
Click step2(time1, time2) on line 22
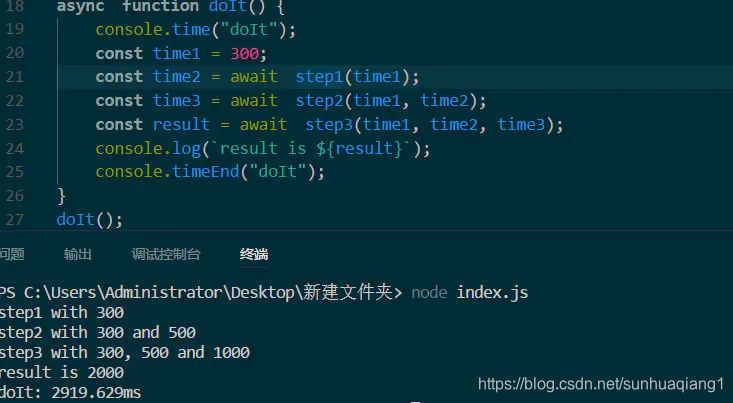coord(386,101)
